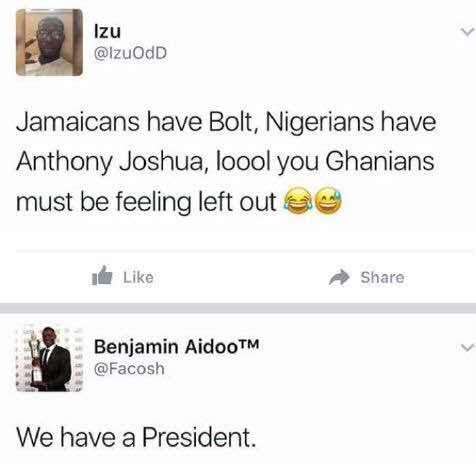The height and width of the screenshot is (463, 476).
Task: Click the Share button label
Action: 382,277
